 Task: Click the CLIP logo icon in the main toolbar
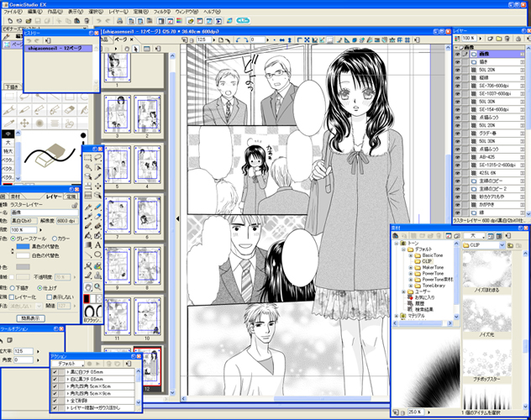(243, 21)
